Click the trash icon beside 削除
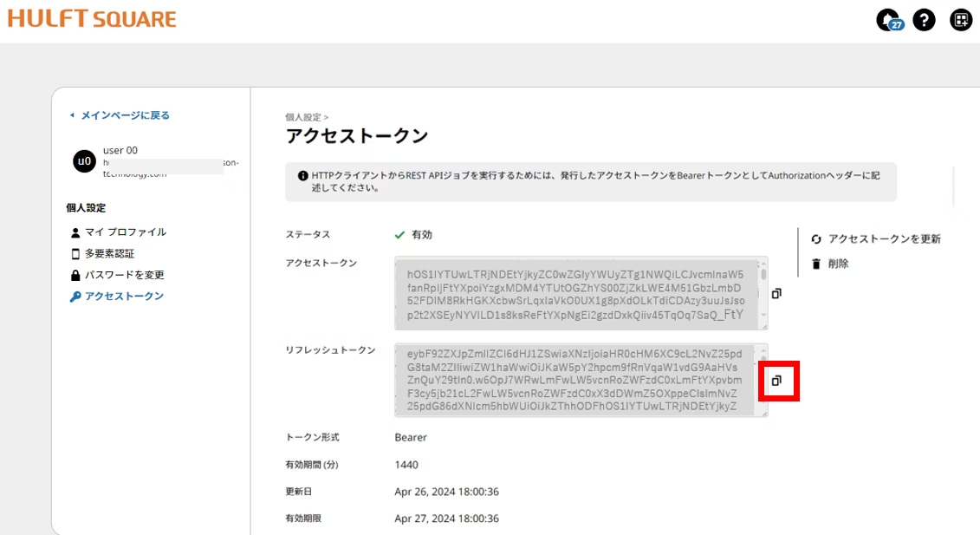Image resolution: width=980 pixels, height=535 pixels. (816, 264)
